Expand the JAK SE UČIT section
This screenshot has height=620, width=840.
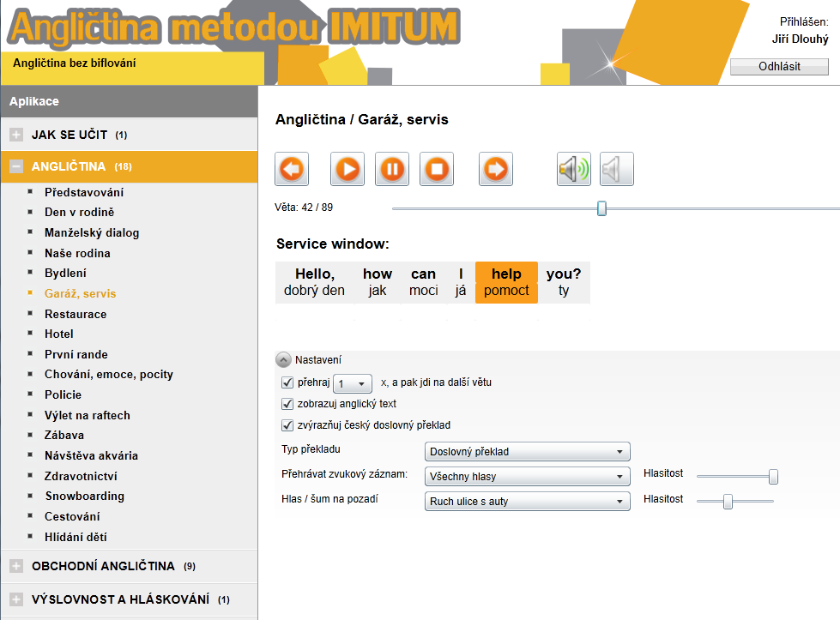pyautogui.click(x=16, y=135)
